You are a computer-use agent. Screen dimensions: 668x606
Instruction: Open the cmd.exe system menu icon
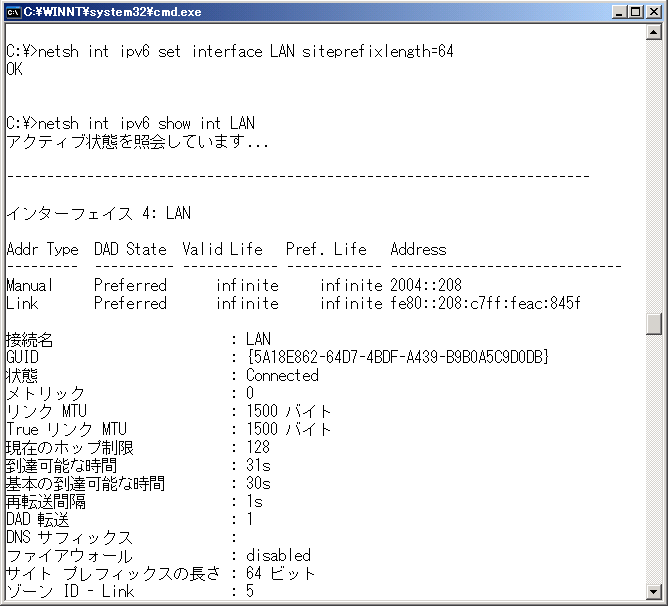pos(13,12)
